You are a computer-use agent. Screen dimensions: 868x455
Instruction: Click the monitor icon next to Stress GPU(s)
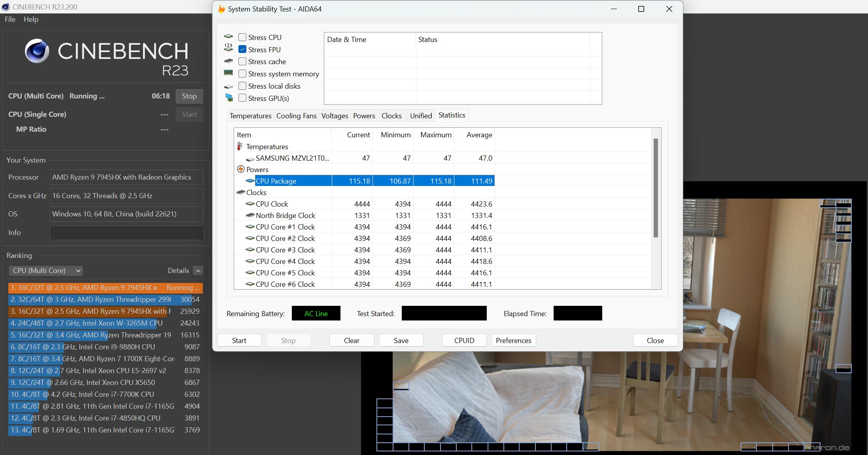229,98
